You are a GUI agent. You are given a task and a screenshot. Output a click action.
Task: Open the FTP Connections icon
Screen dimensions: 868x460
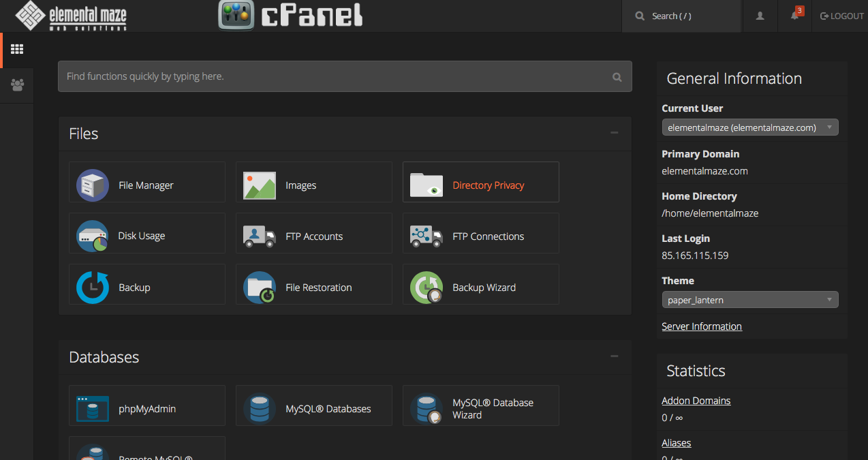427,236
